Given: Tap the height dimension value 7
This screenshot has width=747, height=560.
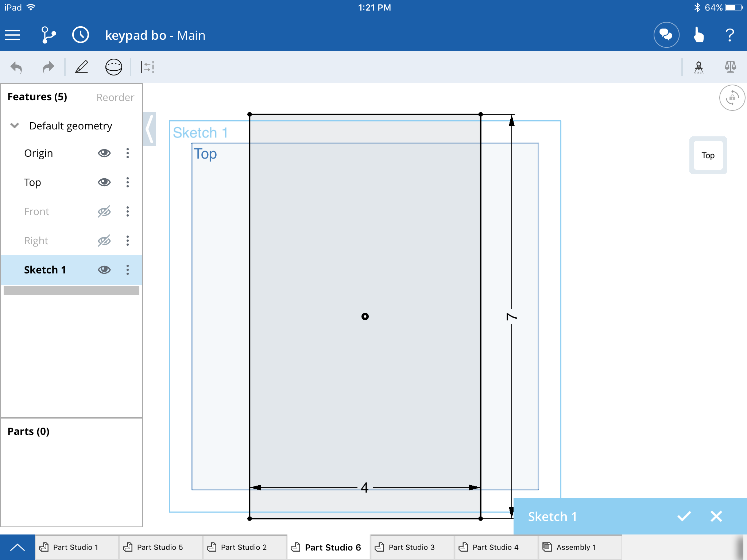Looking at the screenshot, I should (x=512, y=316).
